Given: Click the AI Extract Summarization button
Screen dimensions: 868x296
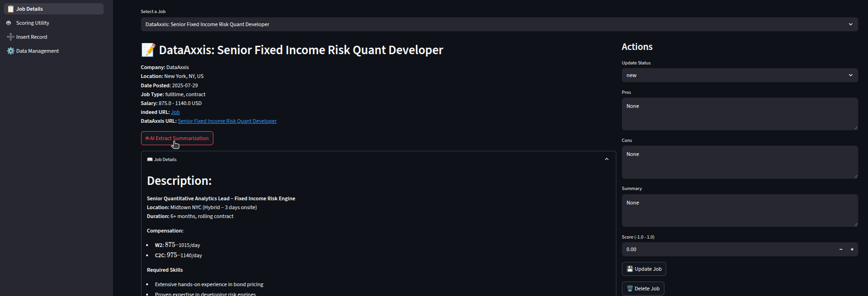Looking at the screenshot, I should pos(177,138).
